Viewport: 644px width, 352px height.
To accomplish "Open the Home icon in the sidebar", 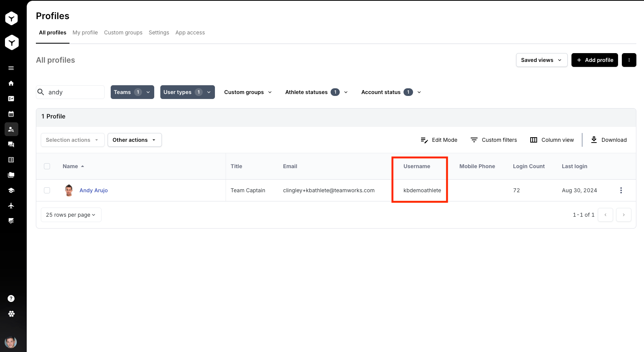I will point(11,83).
